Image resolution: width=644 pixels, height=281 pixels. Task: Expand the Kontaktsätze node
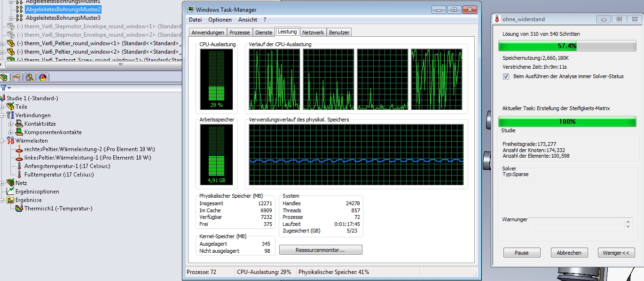tap(11, 124)
